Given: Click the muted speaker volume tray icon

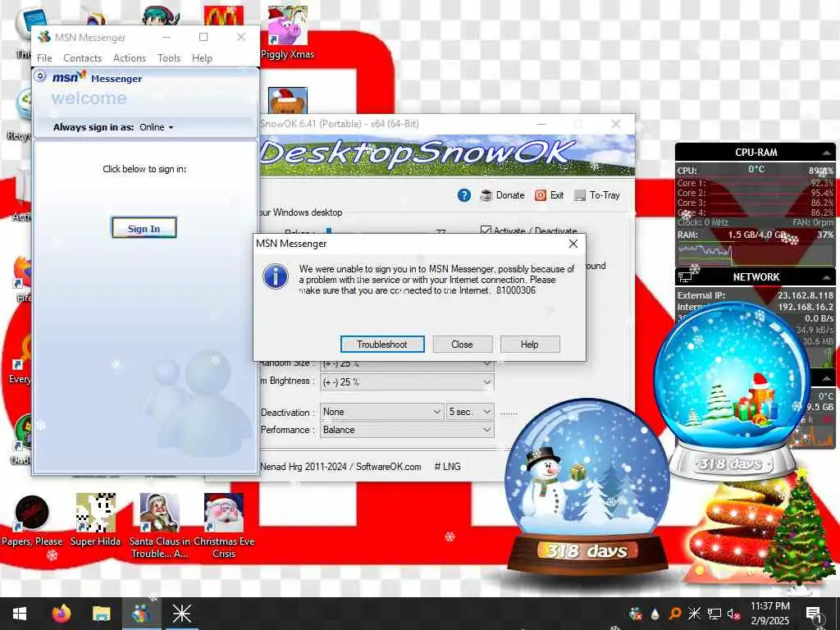Looking at the screenshot, I should coord(733,614).
